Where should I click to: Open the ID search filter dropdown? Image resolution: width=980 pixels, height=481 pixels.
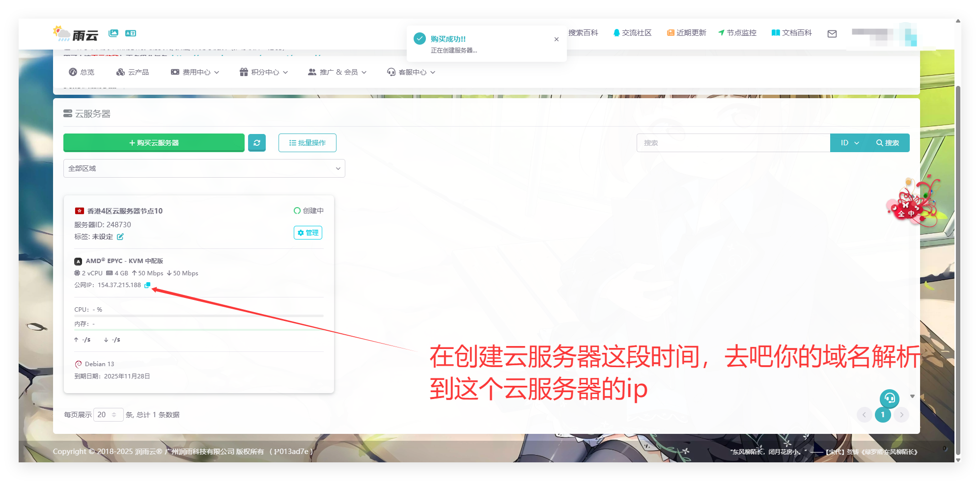coord(848,143)
